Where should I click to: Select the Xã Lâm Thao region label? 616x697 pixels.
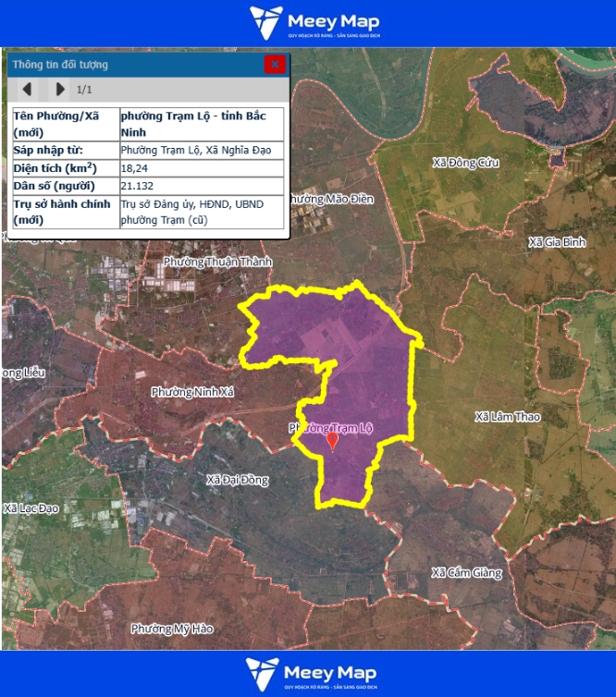pos(508,417)
